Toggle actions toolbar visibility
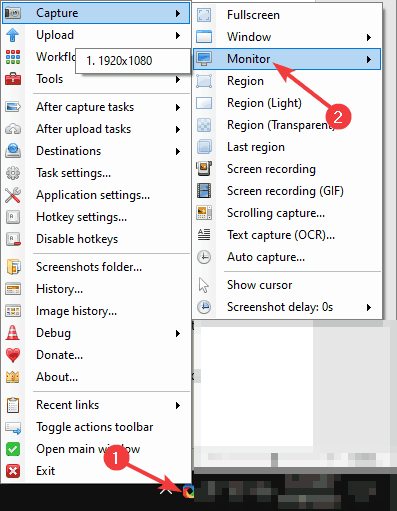 [x=96, y=427]
